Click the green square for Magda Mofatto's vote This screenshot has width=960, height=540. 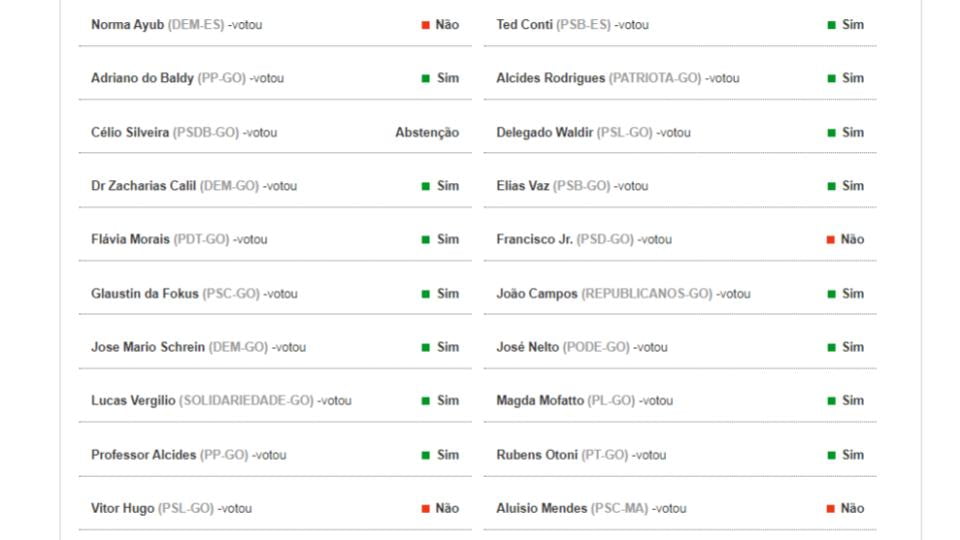[831, 401]
